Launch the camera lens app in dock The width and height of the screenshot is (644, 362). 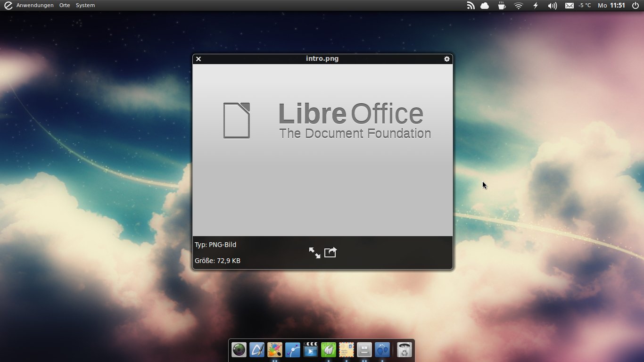click(239, 350)
